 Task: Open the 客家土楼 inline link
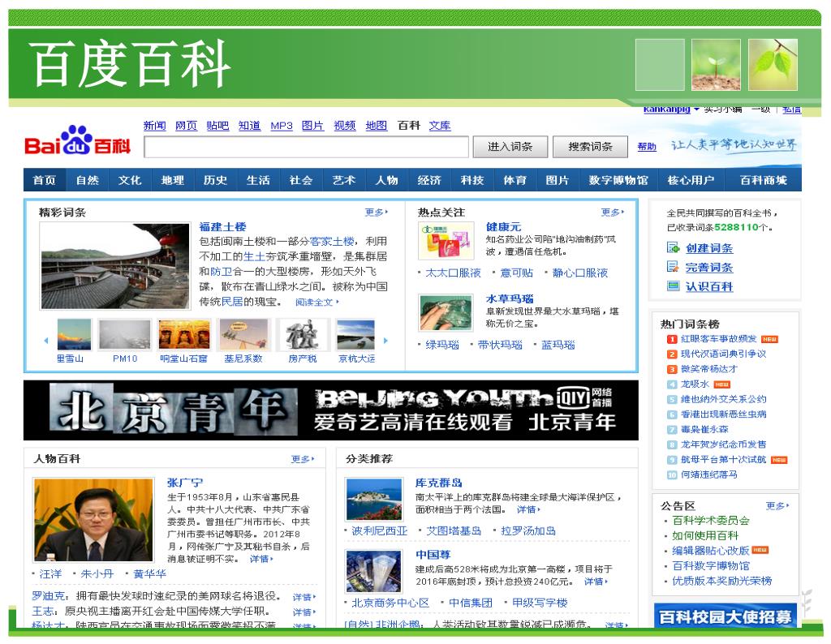point(332,242)
